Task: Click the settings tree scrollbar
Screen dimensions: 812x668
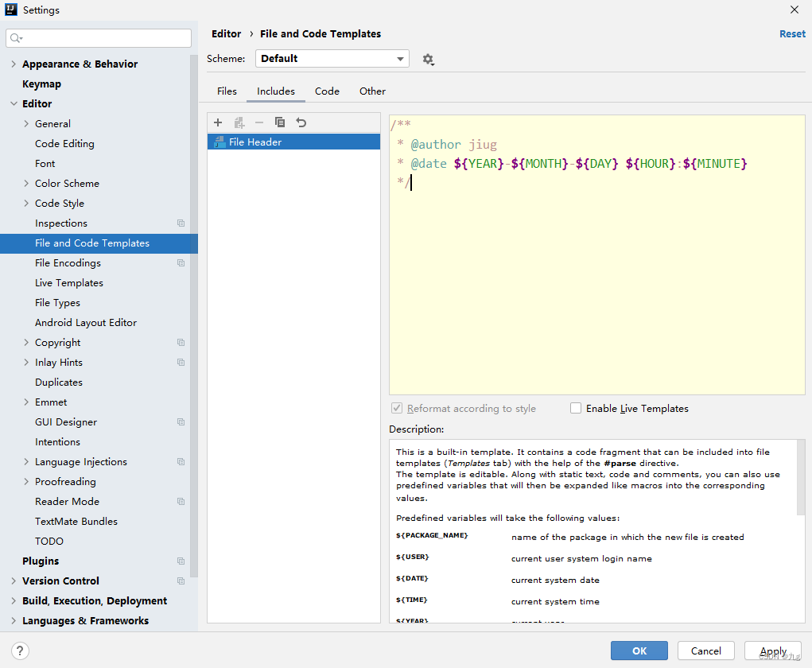Action: coord(194,316)
